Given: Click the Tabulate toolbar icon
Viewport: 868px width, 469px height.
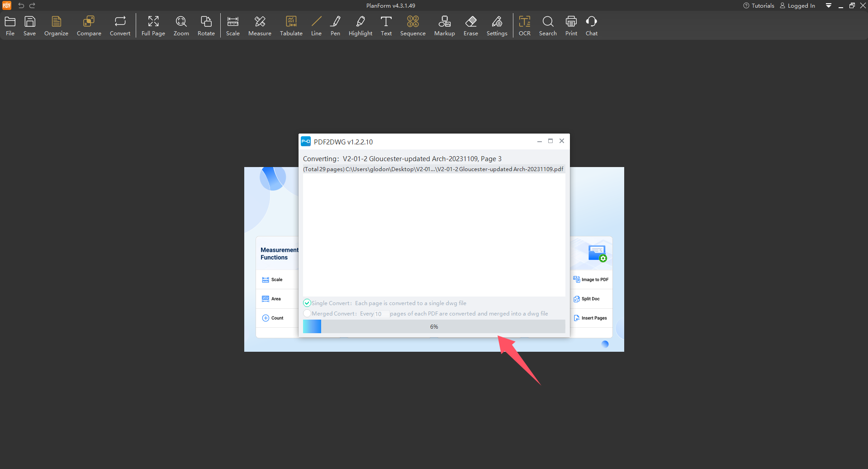Looking at the screenshot, I should tap(291, 26).
